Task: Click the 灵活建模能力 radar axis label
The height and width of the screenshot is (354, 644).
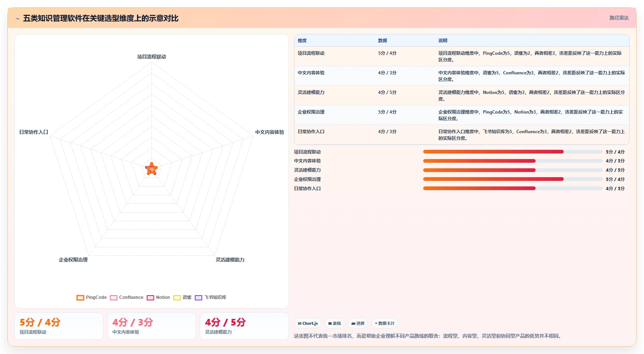Action: (x=230, y=260)
